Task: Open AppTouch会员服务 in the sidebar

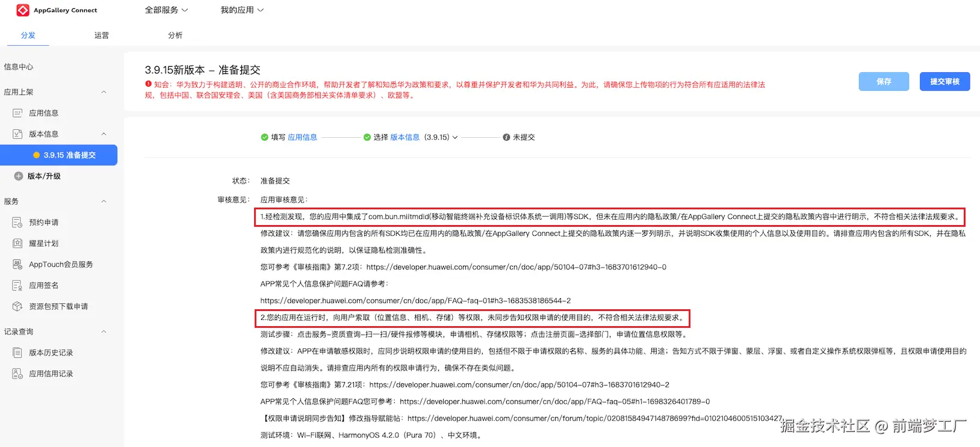Action: point(61,265)
